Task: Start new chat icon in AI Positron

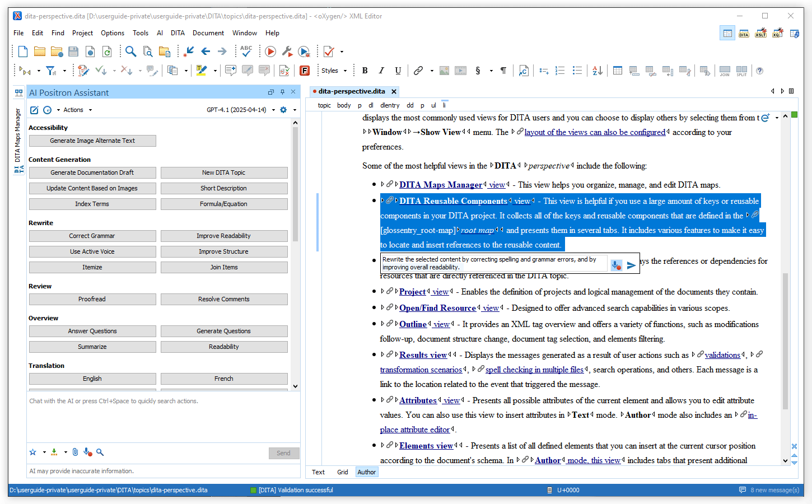Action: point(34,110)
